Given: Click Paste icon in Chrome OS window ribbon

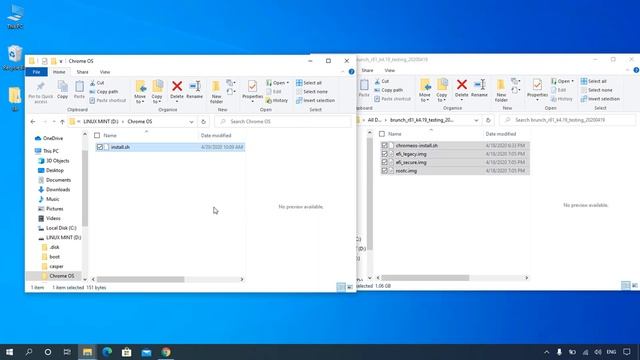Looking at the screenshot, I should 79,90.
